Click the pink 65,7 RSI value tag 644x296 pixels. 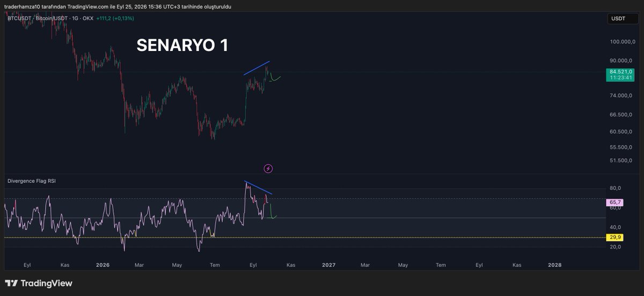tap(616, 202)
